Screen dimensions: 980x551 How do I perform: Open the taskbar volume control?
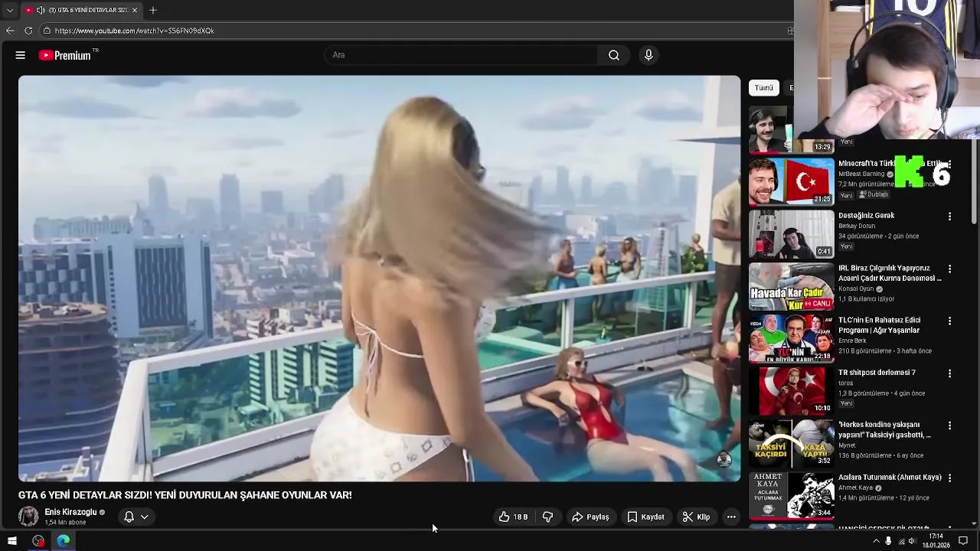tap(913, 541)
